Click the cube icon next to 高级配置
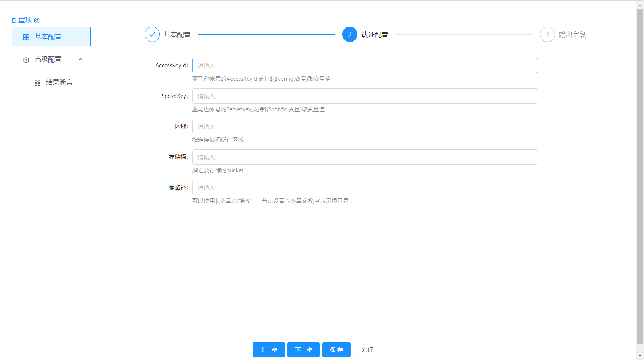644x360 pixels. 26,60
